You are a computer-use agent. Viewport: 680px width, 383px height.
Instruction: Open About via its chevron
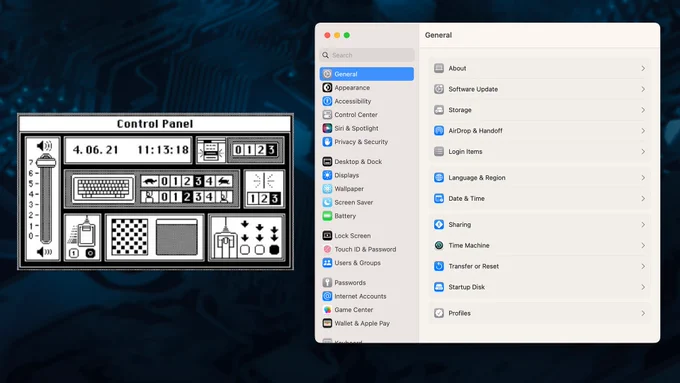tap(643, 68)
